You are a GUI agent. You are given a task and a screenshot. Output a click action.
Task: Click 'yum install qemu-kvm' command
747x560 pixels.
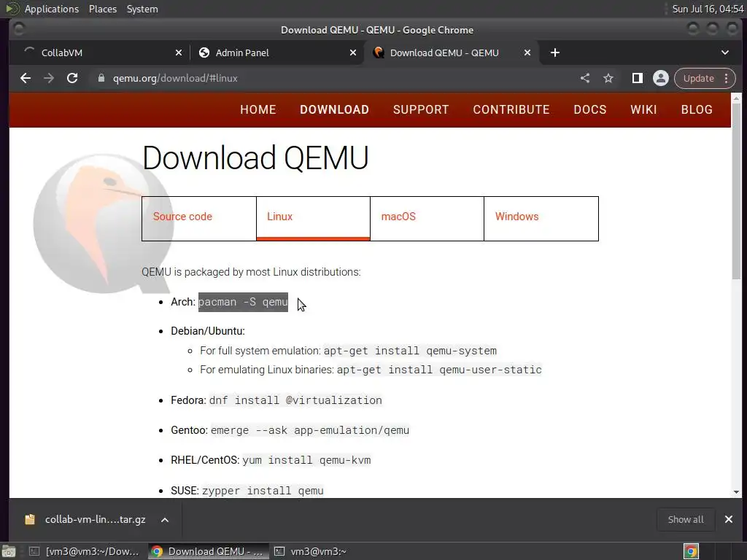tap(307, 461)
